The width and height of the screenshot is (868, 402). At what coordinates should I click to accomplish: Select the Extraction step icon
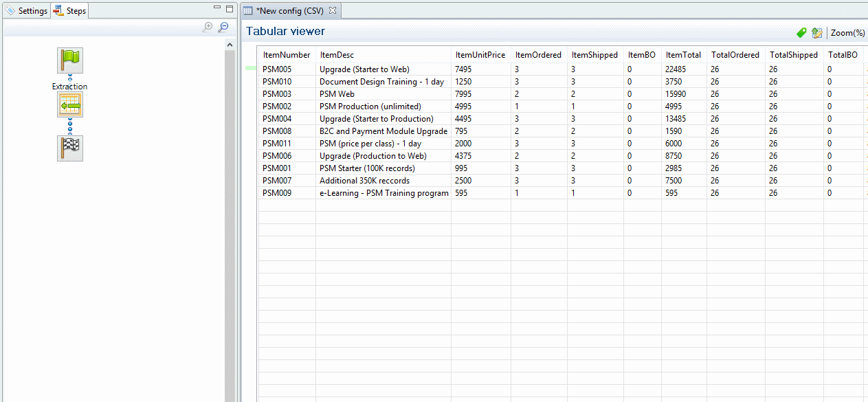(70, 104)
